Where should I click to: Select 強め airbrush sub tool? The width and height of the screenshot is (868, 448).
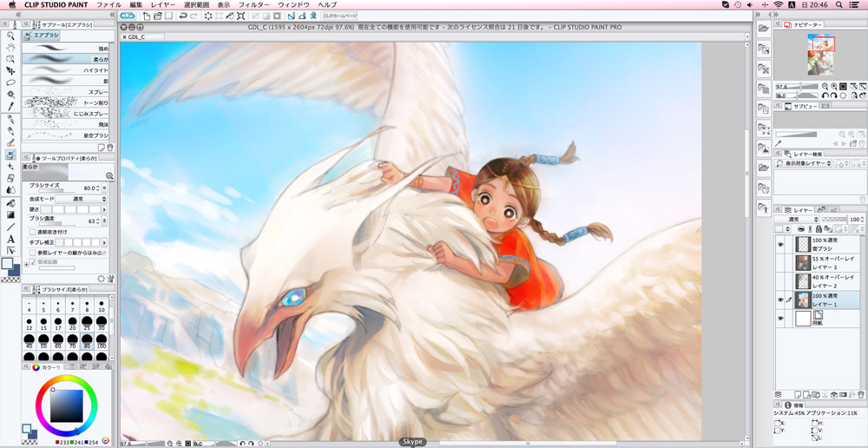coord(65,48)
